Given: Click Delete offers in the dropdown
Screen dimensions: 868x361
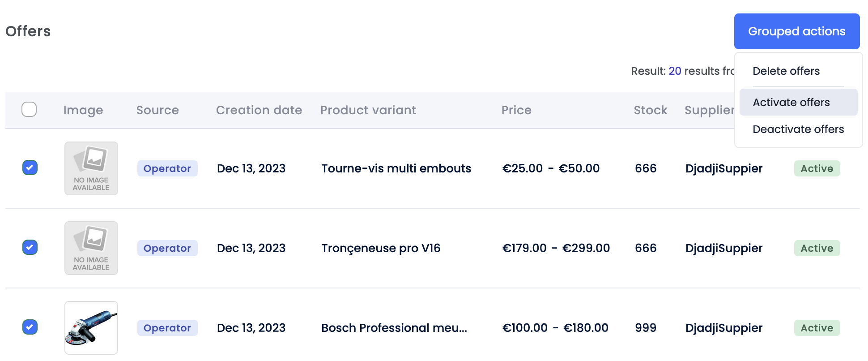Looking at the screenshot, I should coord(786,71).
